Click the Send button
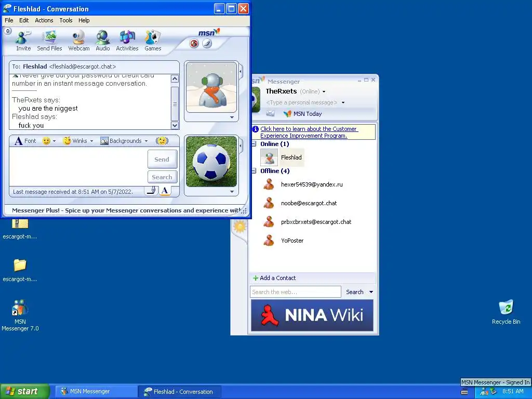Image resolution: width=532 pixels, height=399 pixels. [x=162, y=159]
